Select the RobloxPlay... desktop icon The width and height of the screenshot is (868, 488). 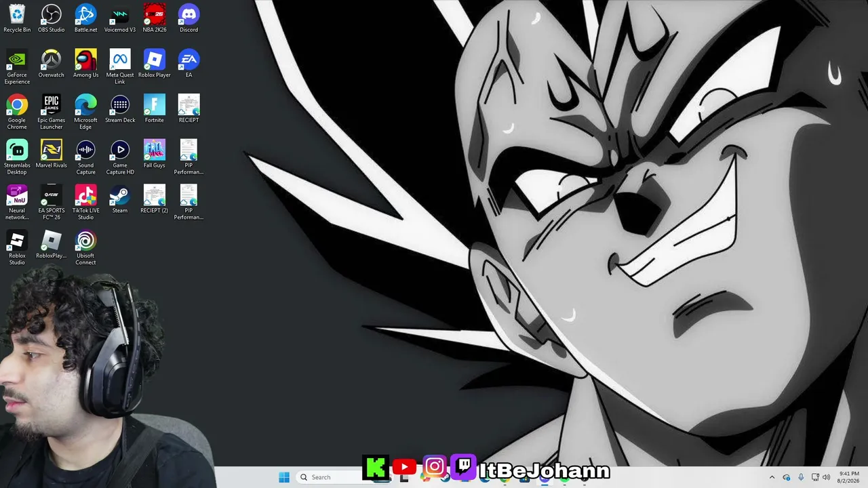(51, 244)
